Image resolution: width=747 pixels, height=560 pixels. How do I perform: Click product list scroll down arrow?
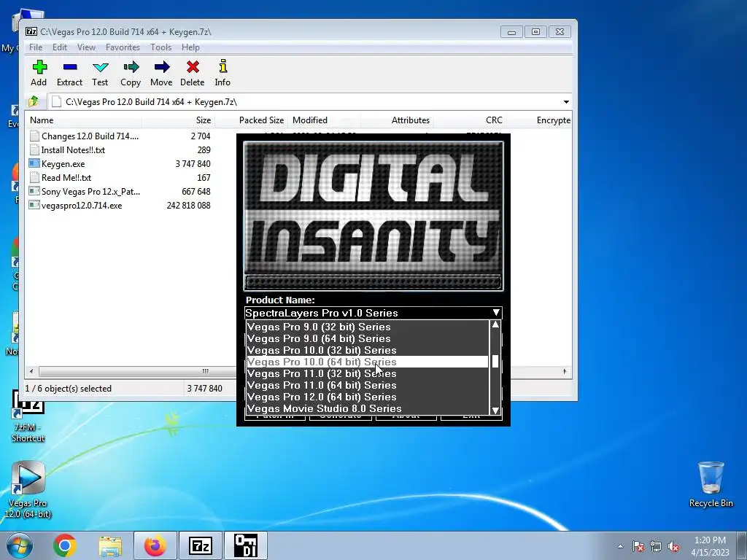pos(495,410)
